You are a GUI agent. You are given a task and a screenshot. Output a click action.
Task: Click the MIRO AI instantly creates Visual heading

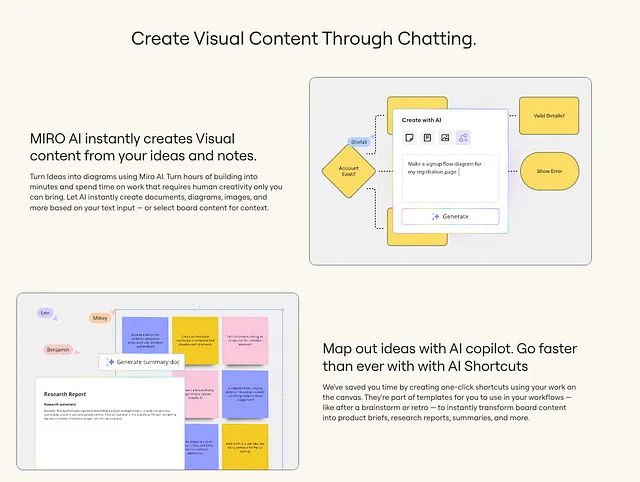coord(143,147)
